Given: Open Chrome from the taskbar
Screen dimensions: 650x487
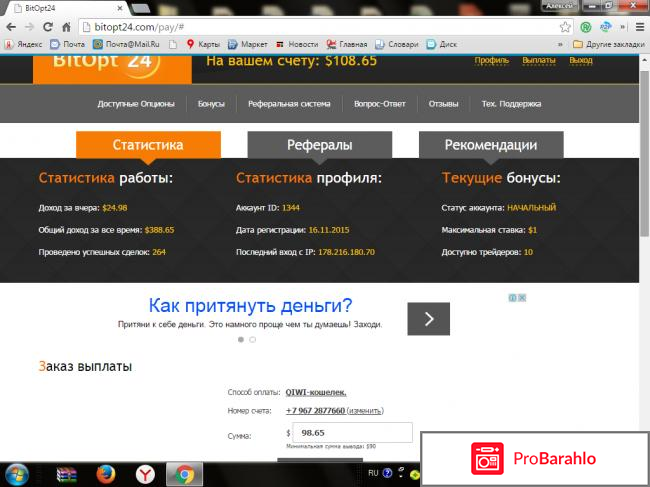Looking at the screenshot, I should point(184,475).
